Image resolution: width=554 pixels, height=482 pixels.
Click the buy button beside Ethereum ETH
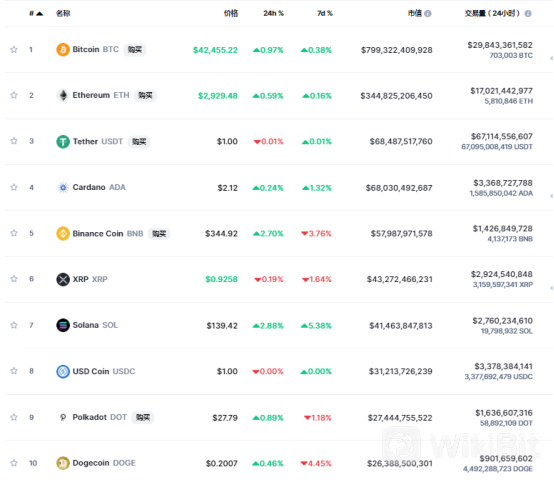pyautogui.click(x=145, y=95)
